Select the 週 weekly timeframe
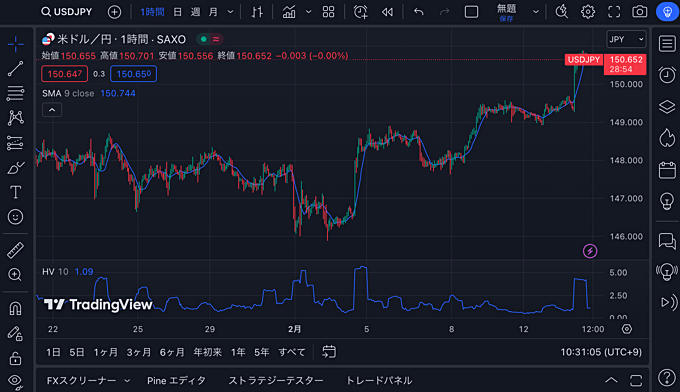The image size is (680, 392). 196,12
